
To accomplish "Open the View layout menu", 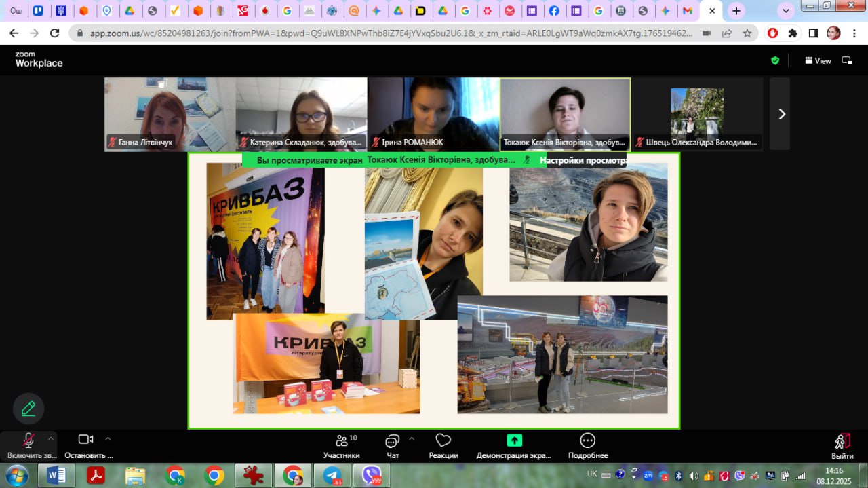I will (818, 60).
